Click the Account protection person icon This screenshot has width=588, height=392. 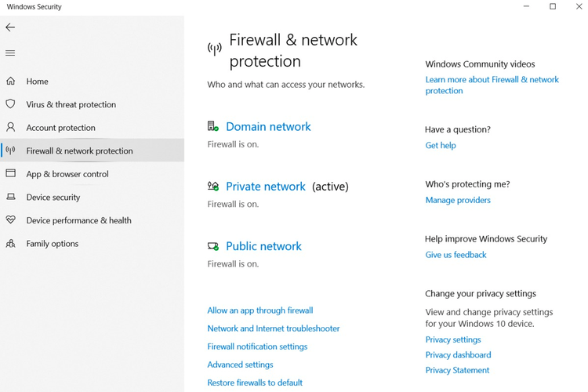coord(10,127)
